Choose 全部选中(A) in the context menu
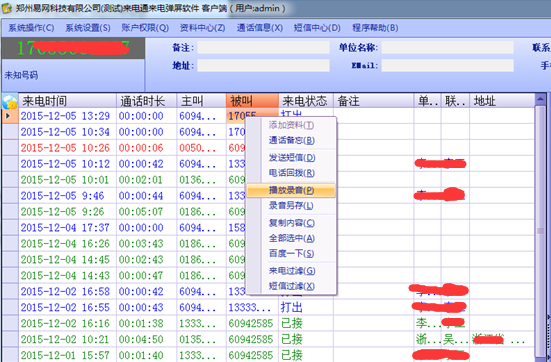Screen dimensions: 551x362 (x=291, y=238)
